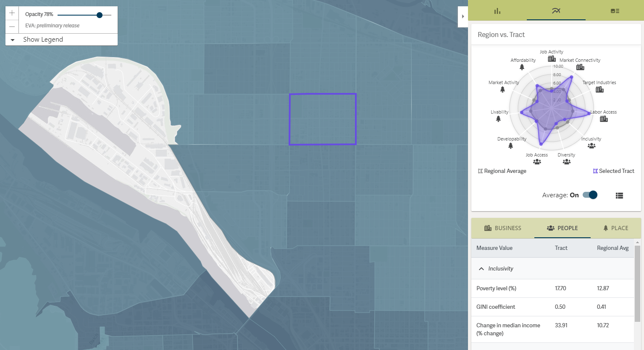
Task: Click the Inclusivity people icon on radar
Action: point(591,146)
